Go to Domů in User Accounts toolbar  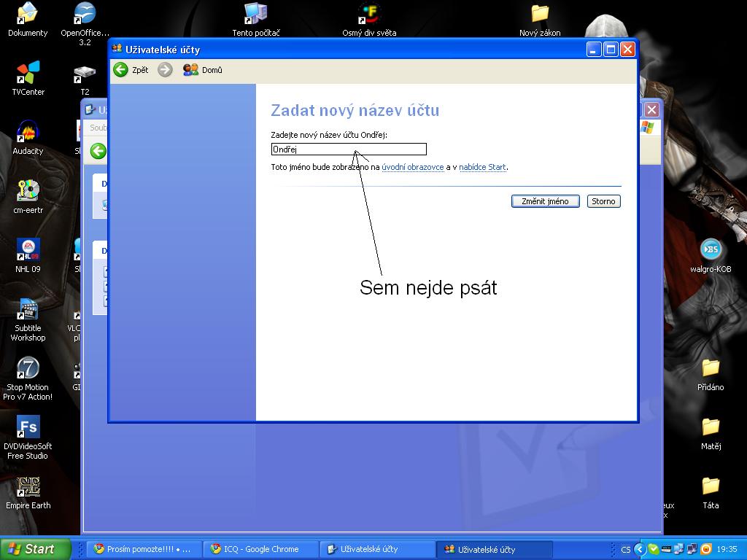click(x=203, y=70)
